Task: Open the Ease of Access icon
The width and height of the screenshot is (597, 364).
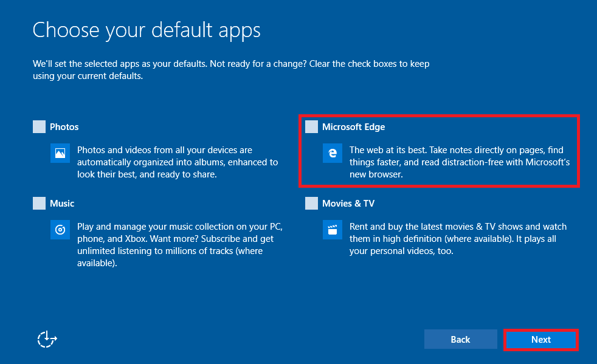Action: (x=47, y=339)
